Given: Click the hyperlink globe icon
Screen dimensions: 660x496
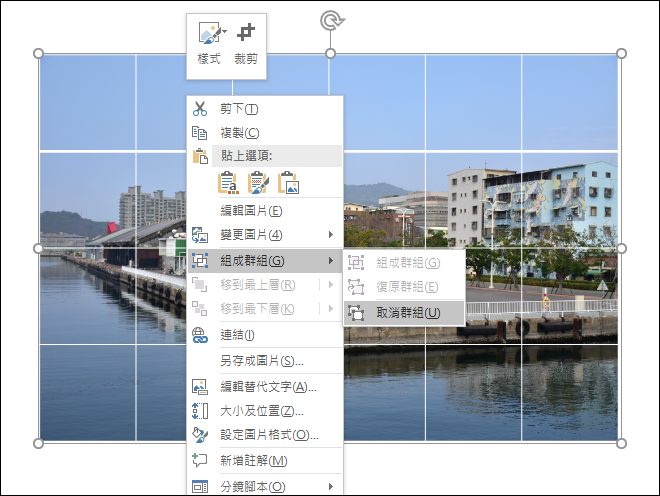Looking at the screenshot, I should click(200, 335).
